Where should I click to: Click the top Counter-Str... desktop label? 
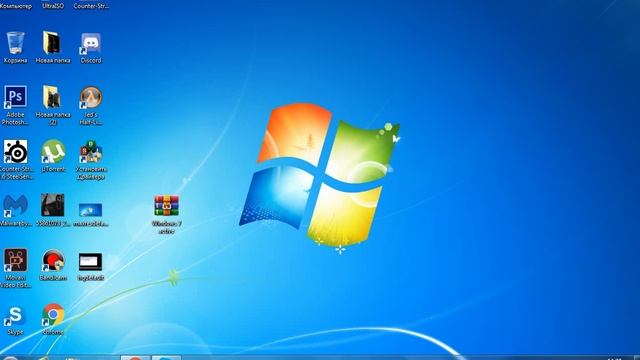(91, 6)
